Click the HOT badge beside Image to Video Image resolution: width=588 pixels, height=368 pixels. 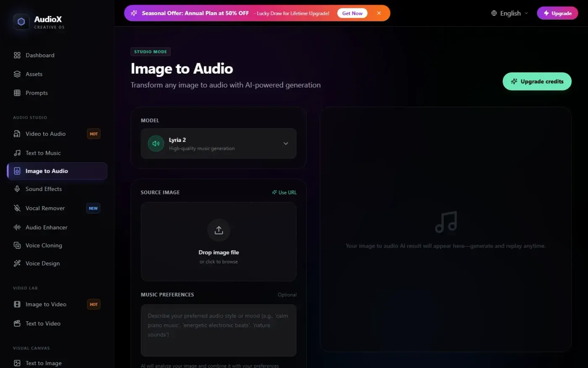coord(94,304)
